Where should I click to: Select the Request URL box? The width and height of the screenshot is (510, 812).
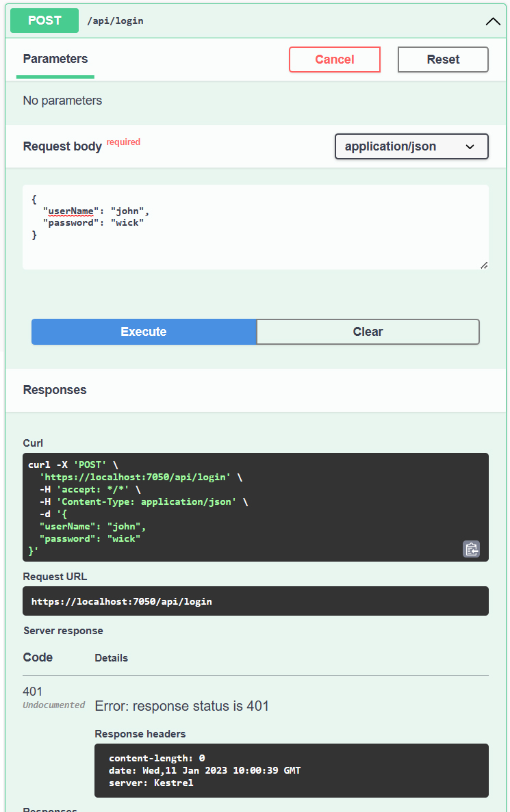[255, 601]
